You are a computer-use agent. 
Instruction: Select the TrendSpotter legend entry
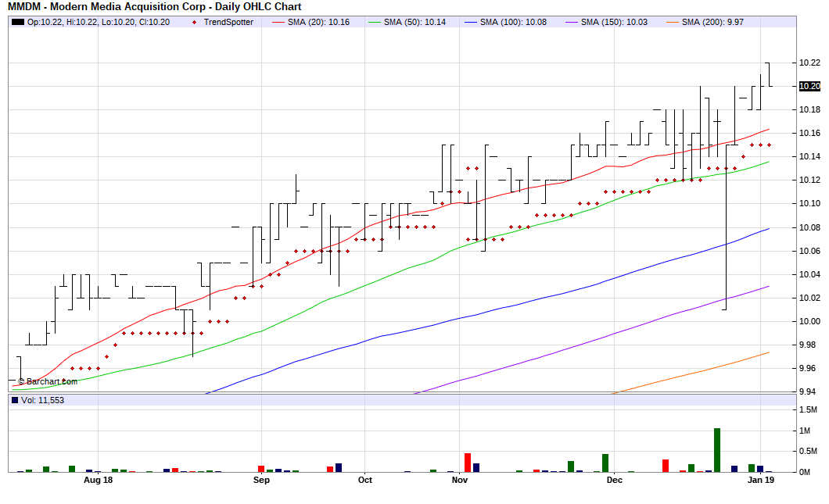(x=228, y=22)
